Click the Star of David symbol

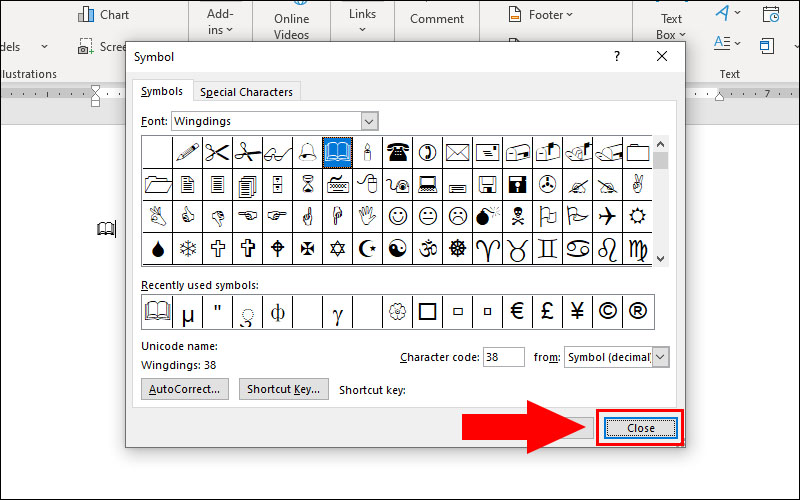coord(338,248)
